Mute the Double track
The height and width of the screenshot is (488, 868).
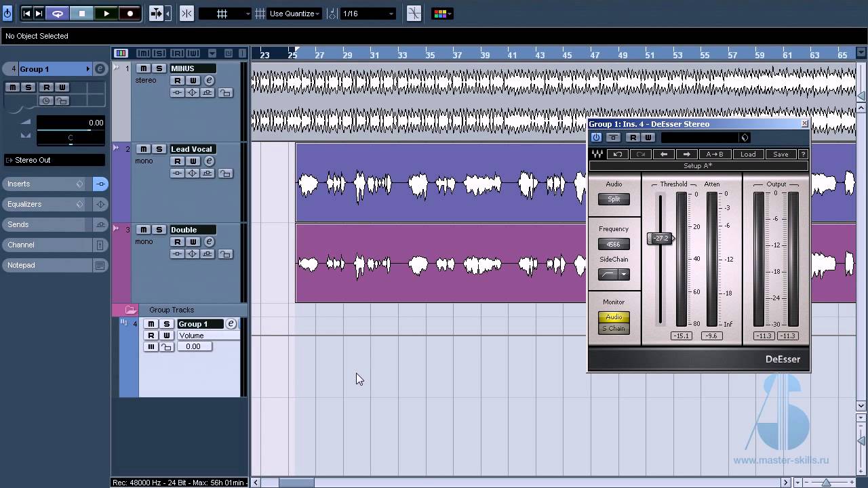coord(143,230)
